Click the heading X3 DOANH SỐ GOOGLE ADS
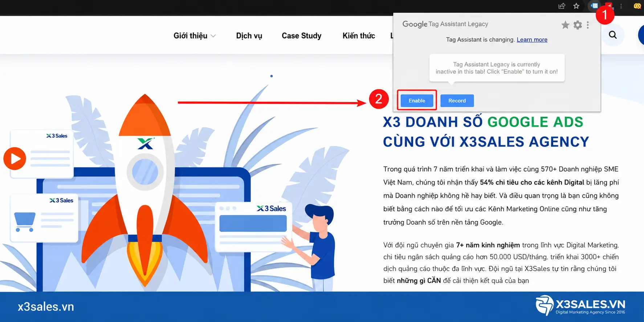The width and height of the screenshot is (644, 322). [483, 122]
